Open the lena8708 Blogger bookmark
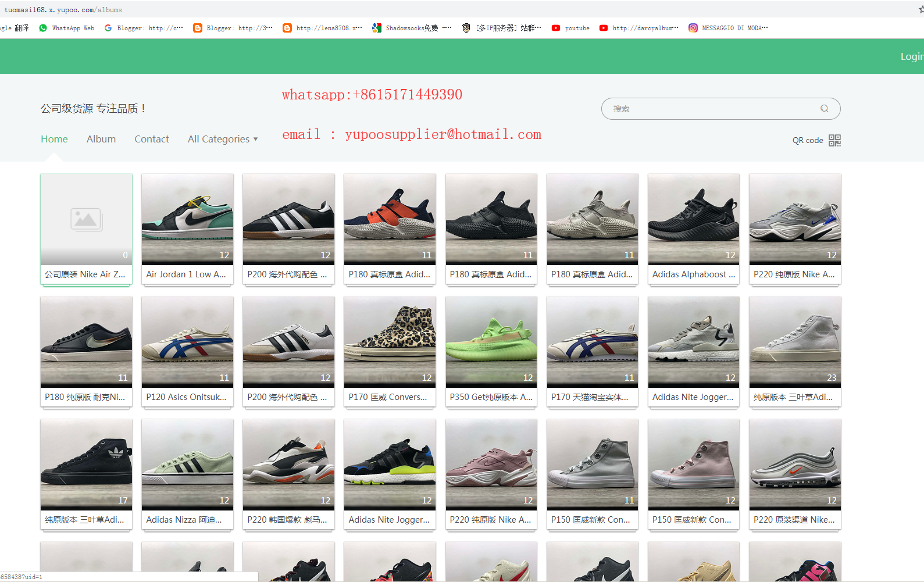Screen dimensions: 924x582 click(x=322, y=28)
